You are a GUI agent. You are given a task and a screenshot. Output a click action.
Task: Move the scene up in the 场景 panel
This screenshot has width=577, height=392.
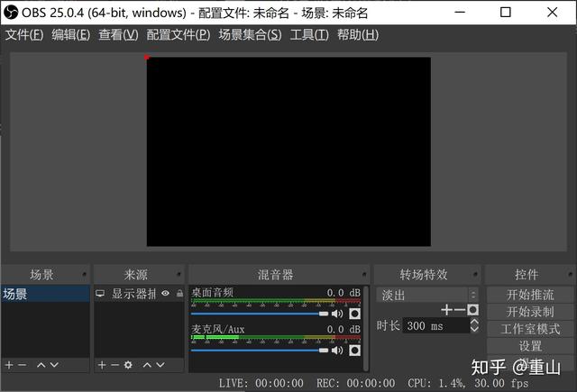[41, 365]
